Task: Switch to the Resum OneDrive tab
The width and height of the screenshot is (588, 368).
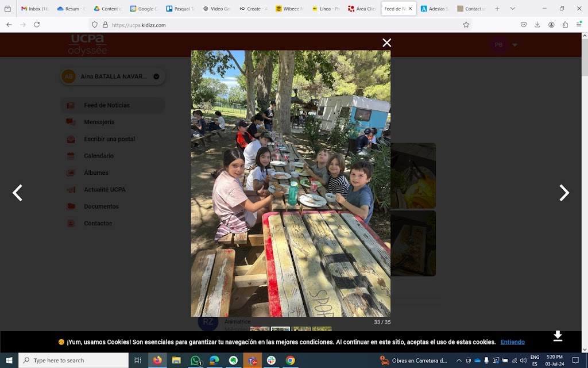Action: coord(71,9)
